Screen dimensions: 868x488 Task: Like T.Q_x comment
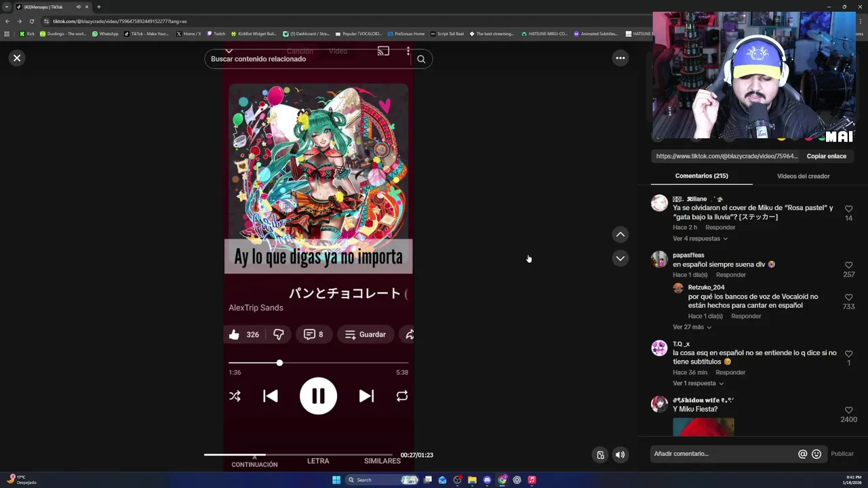click(848, 354)
